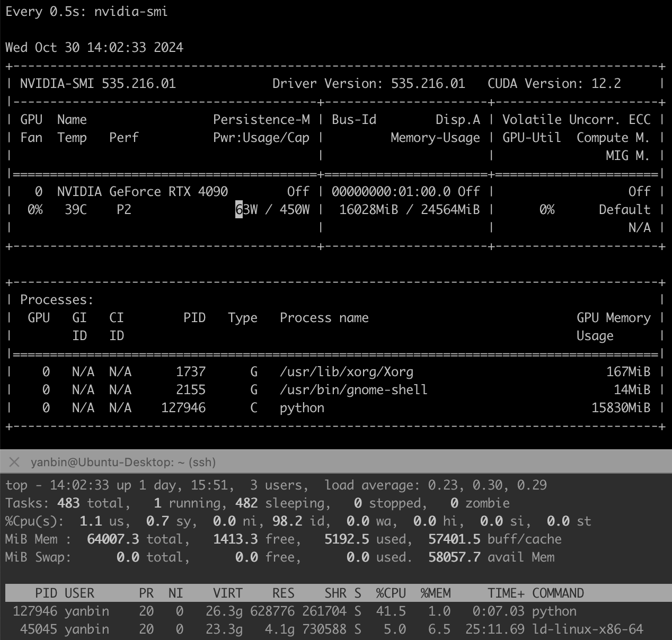This screenshot has width=672, height=640.
Task: Click the 15830MiB GPU memory usage value
Action: coord(621,408)
